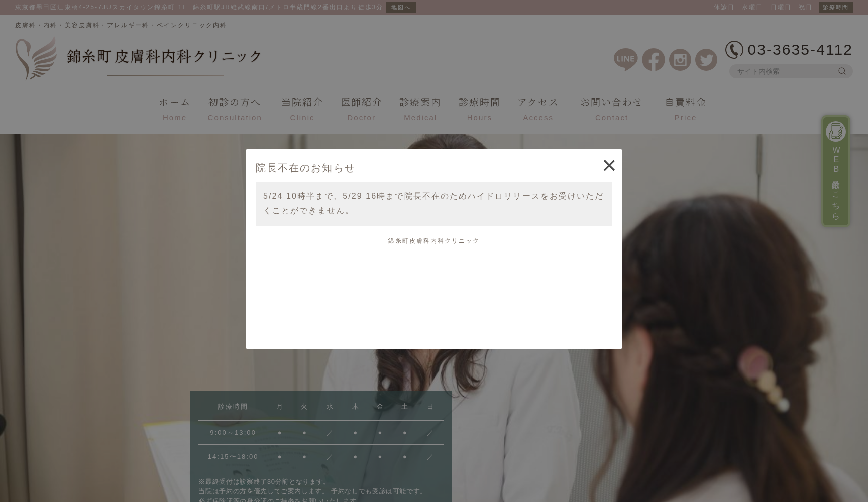Click the 14:15〜18:00 time row label
The image size is (868, 502).
coord(233,457)
